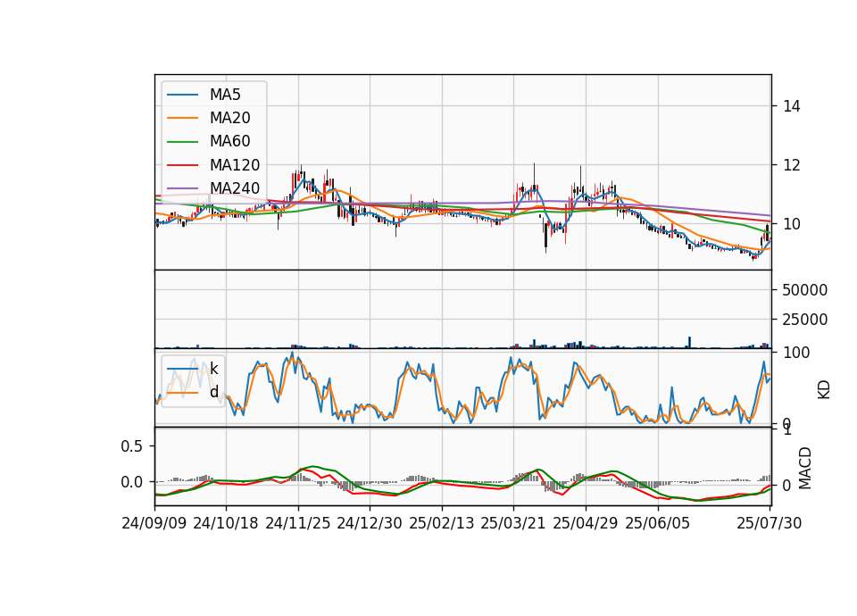Click the 24/10/18 date axis label

click(x=226, y=523)
